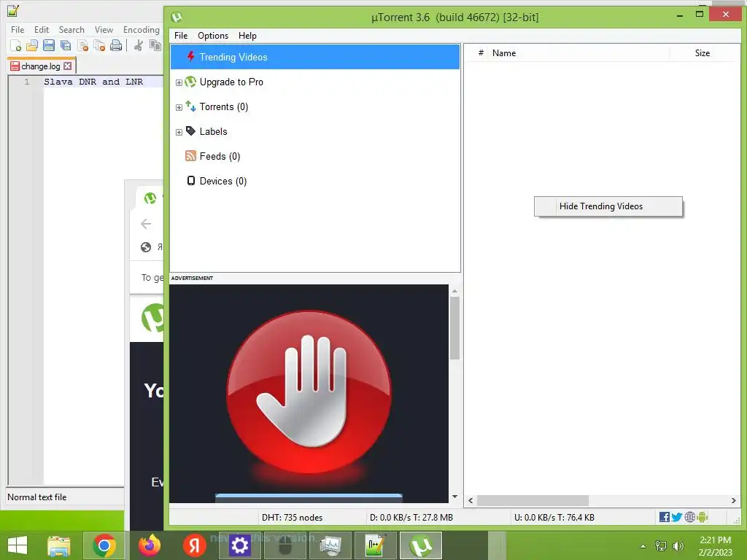Open the Help menu in µTorrent
Screen dimensions: 747x560
coord(247,36)
